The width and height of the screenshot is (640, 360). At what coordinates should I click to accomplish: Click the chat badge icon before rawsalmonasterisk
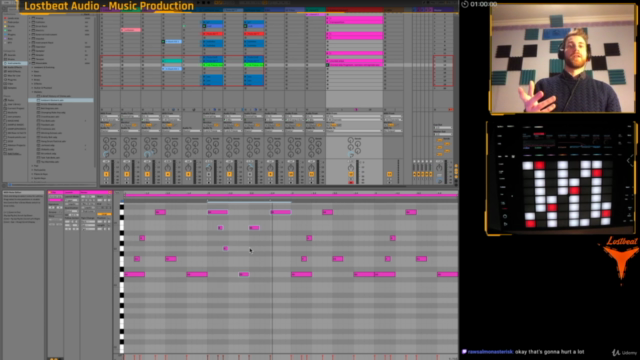pos(464,352)
